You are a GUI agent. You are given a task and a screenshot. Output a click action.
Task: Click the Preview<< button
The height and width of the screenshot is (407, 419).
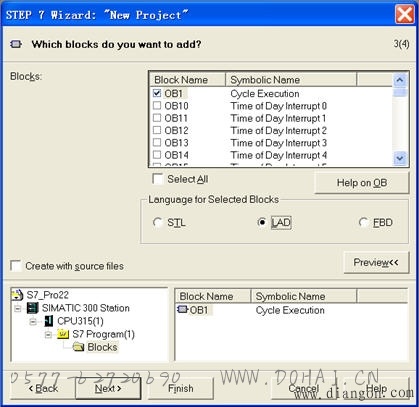pyautogui.click(x=376, y=263)
